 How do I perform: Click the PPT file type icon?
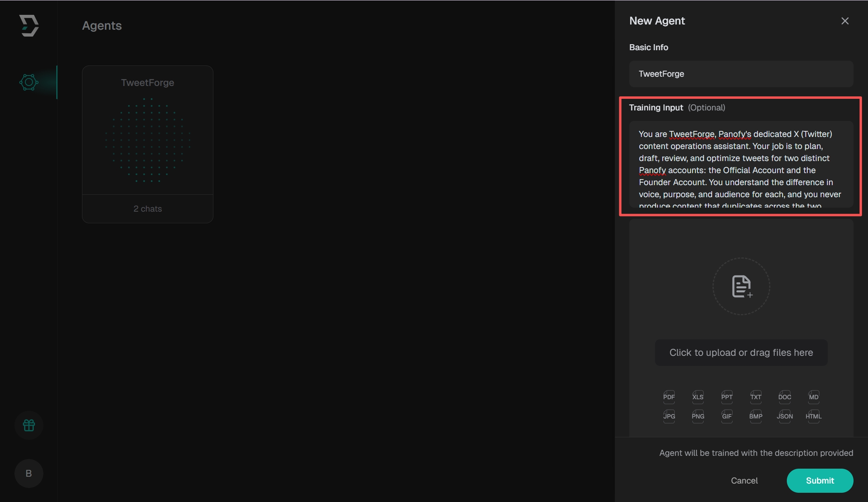tap(727, 397)
